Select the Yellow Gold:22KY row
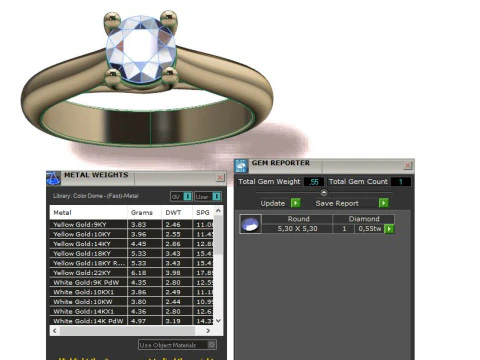The width and height of the screenshot is (480, 360). [132, 273]
